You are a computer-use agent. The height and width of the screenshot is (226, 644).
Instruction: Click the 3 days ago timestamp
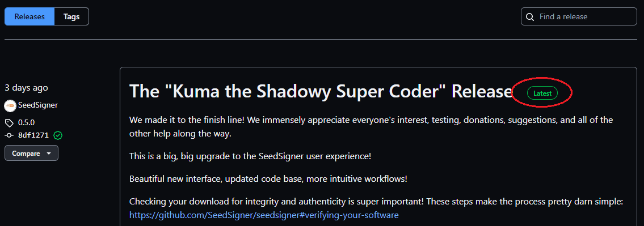click(x=26, y=88)
